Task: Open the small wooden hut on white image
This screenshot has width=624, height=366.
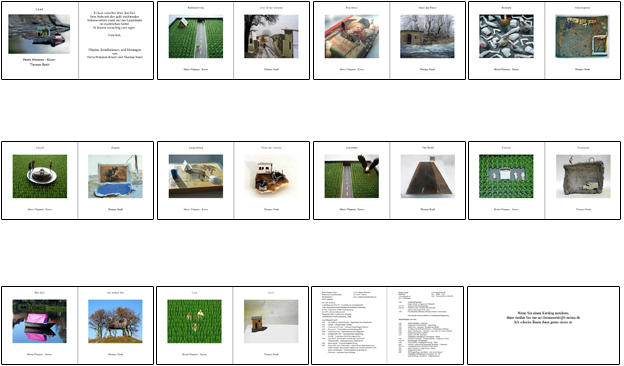Action: [x=271, y=321]
